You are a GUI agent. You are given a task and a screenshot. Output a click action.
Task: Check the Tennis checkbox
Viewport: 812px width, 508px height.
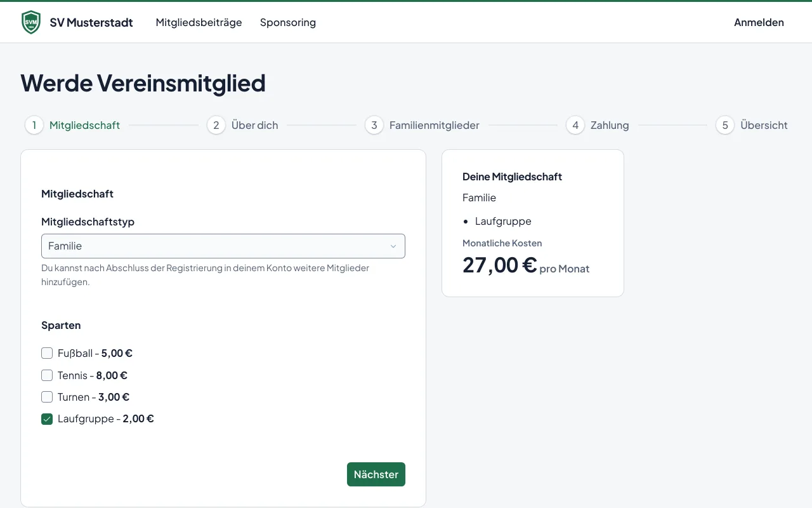click(x=47, y=375)
